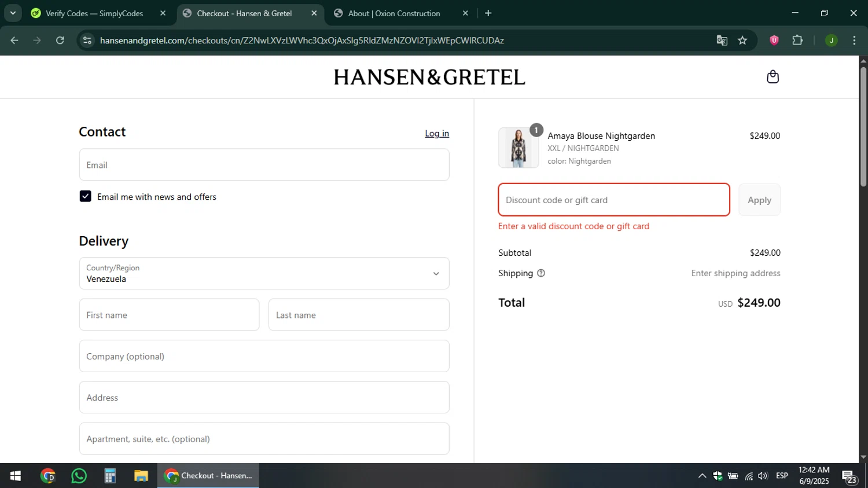
Task: Open a new browser tab
Action: (488, 13)
